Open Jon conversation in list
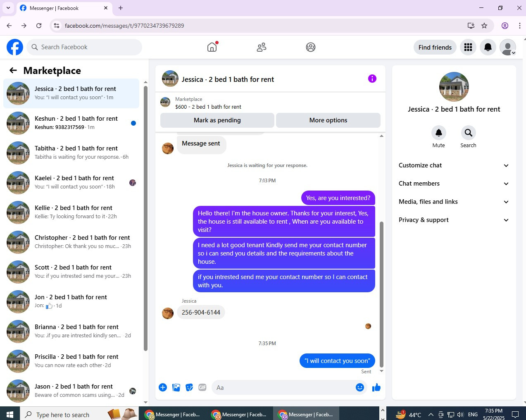Screen dimensions: 526x420 71,302
